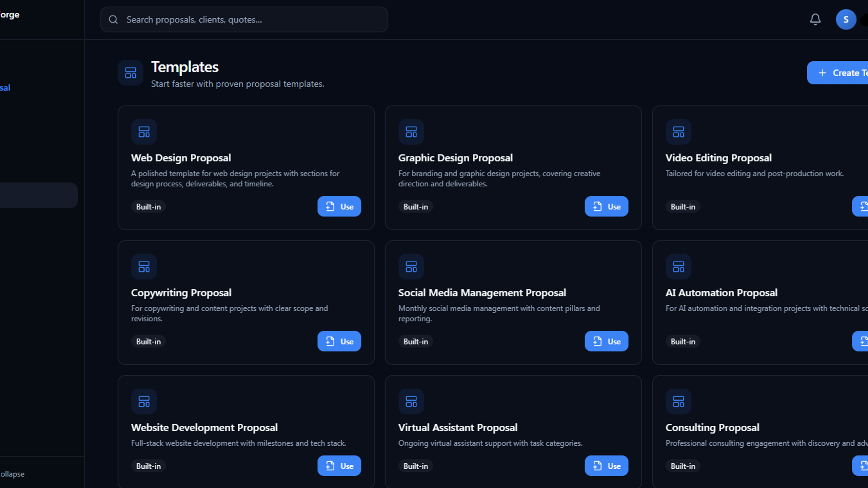Click the Social Media Management Proposal icon
The width and height of the screenshot is (868, 488).
pyautogui.click(x=411, y=267)
